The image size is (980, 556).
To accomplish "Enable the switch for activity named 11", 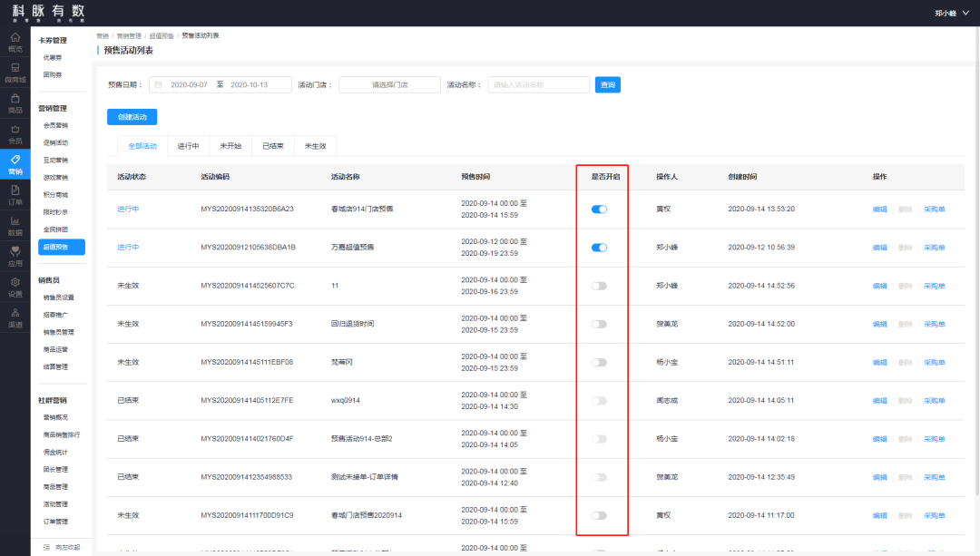I will 599,286.
